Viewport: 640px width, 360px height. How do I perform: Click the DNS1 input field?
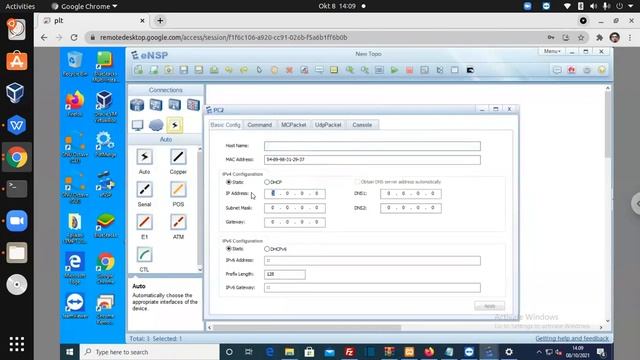coord(411,193)
